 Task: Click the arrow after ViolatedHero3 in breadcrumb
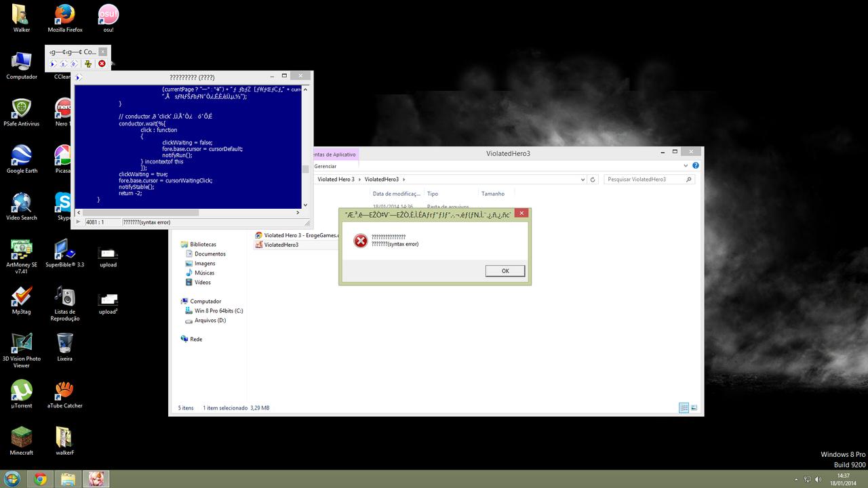click(x=405, y=180)
